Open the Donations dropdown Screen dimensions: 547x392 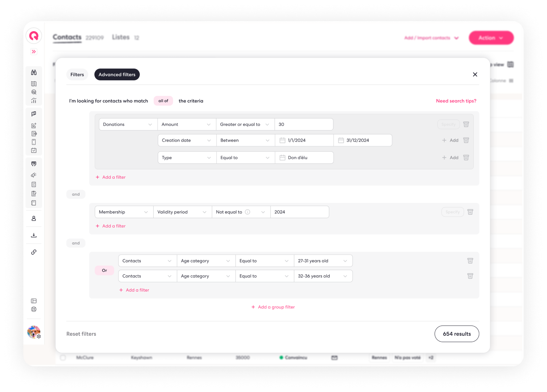128,124
